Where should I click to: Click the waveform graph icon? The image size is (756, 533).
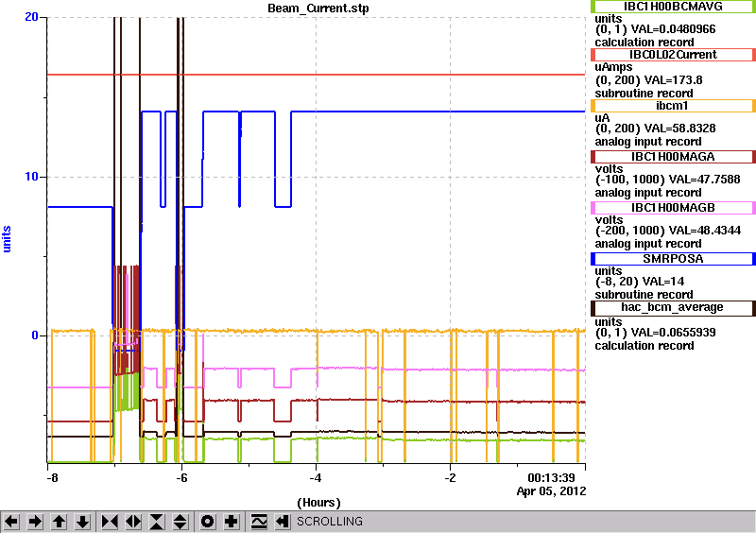tap(259, 522)
